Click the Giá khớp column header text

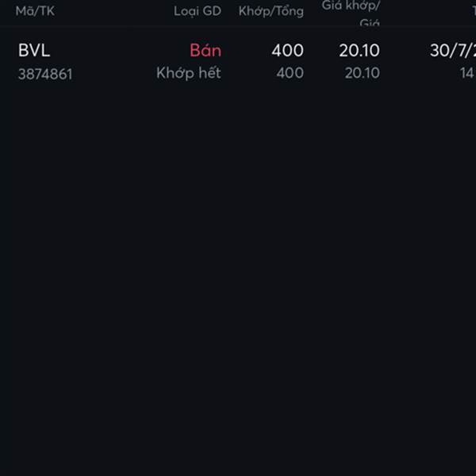[x=351, y=6]
